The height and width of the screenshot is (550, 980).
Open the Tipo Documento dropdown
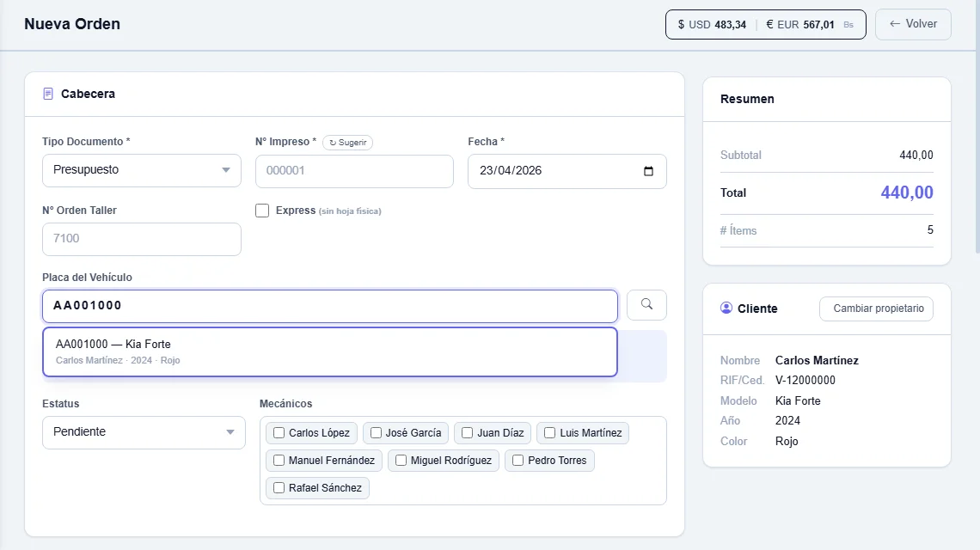pos(142,170)
